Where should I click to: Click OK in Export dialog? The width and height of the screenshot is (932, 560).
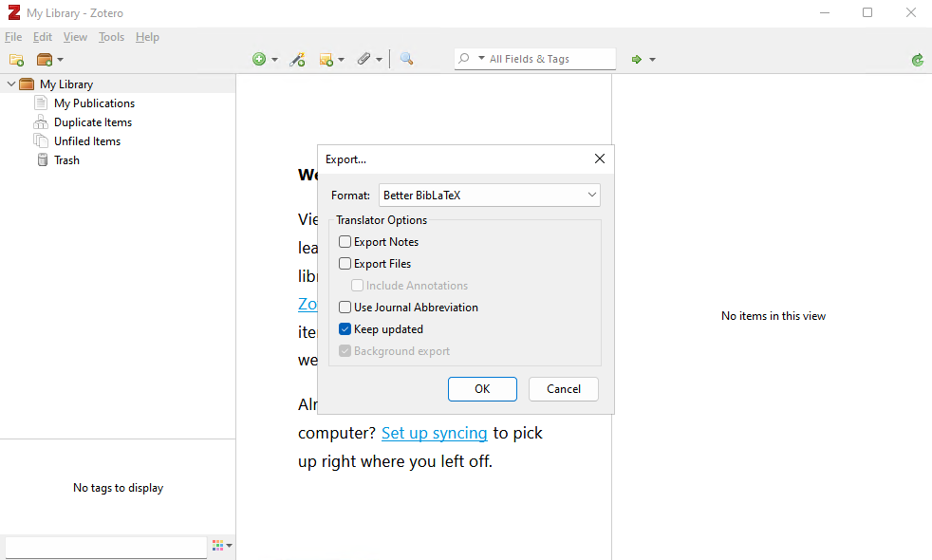(482, 389)
